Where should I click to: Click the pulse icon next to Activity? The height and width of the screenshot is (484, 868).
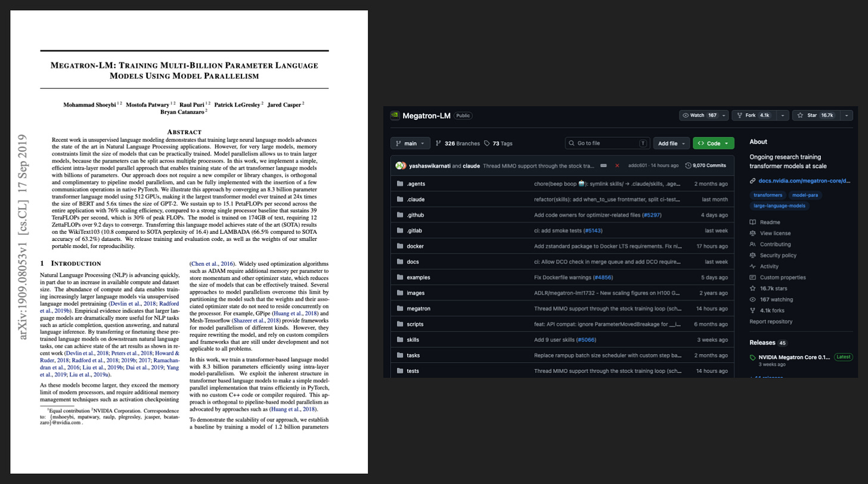point(752,266)
